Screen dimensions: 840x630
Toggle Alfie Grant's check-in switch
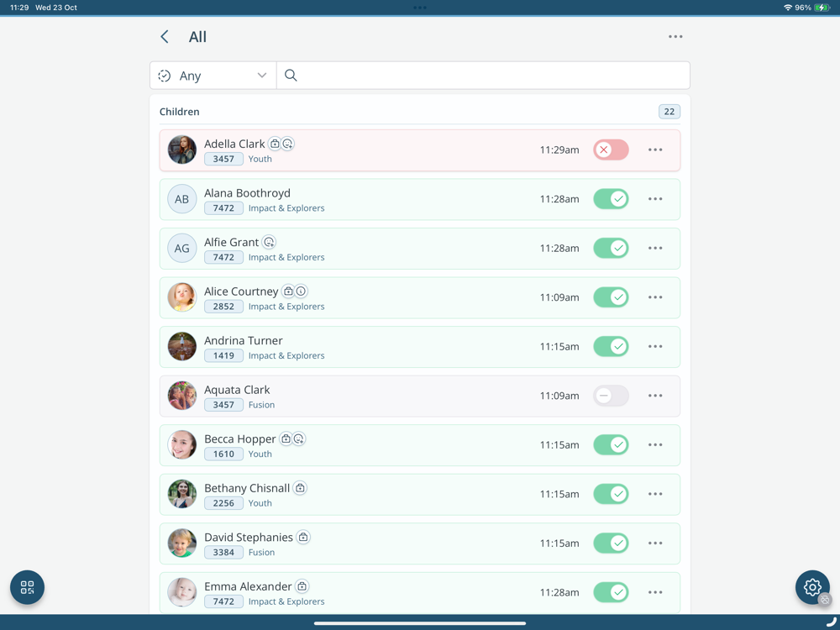(x=611, y=249)
